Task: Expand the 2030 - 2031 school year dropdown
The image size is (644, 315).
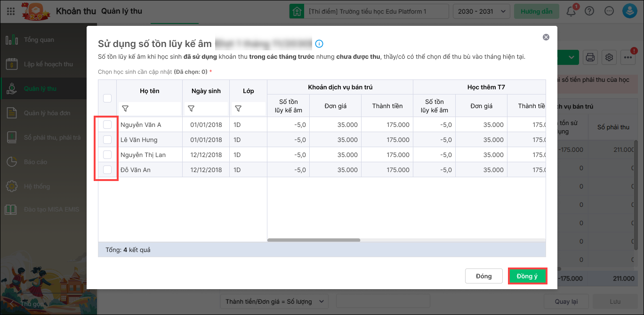Action: click(481, 11)
